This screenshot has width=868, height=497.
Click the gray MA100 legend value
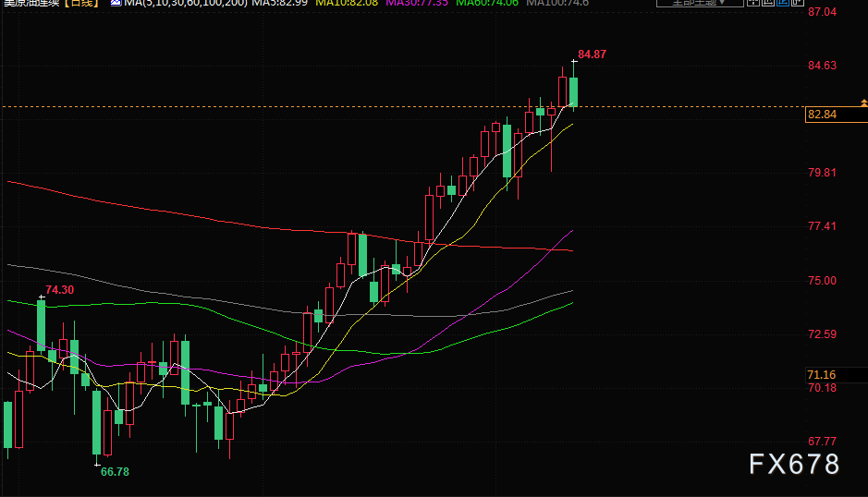pos(557,3)
